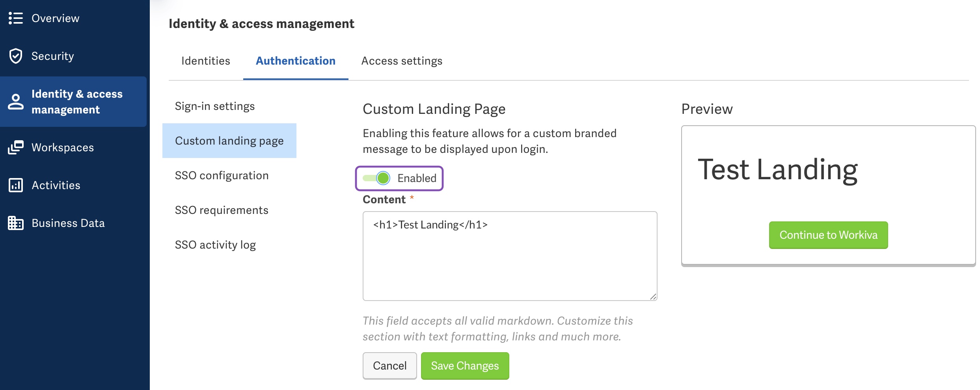Click the Workspaces stacked windows icon
980x390 pixels.
(16, 147)
